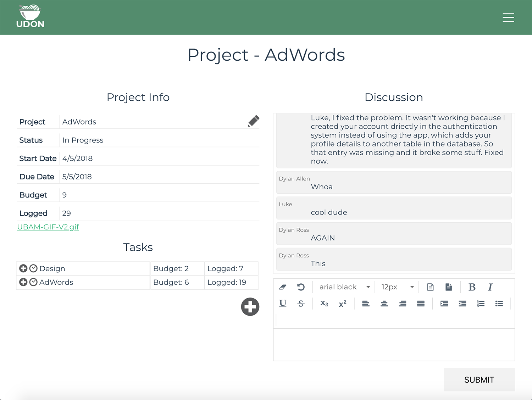This screenshot has height=400, width=532.
Task: Select the Design task row name
Action: pos(52,268)
